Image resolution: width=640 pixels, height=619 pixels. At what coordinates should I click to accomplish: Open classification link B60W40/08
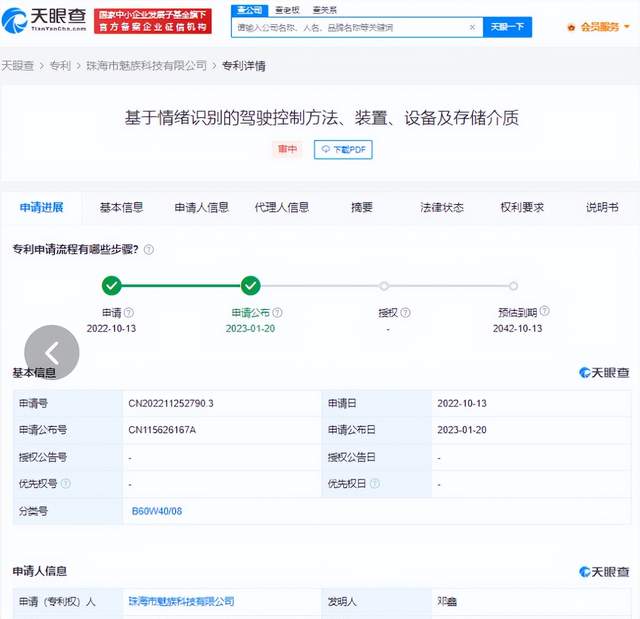click(x=157, y=511)
